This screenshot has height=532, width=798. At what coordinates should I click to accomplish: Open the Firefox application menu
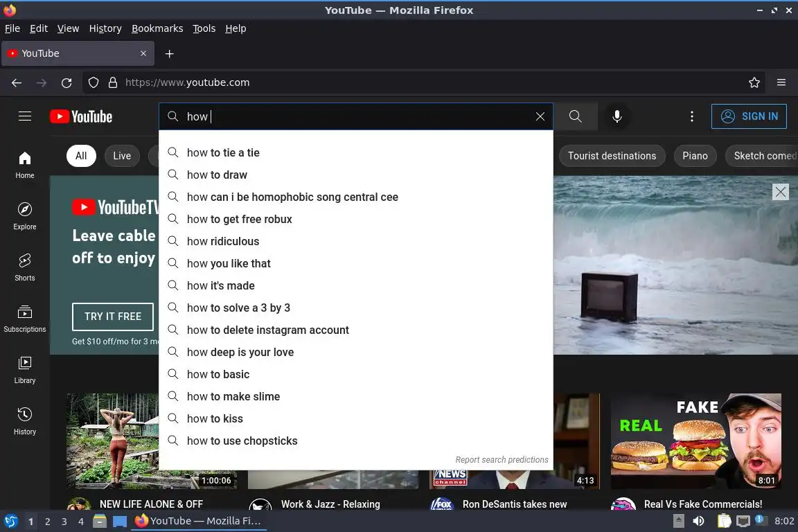(781, 82)
